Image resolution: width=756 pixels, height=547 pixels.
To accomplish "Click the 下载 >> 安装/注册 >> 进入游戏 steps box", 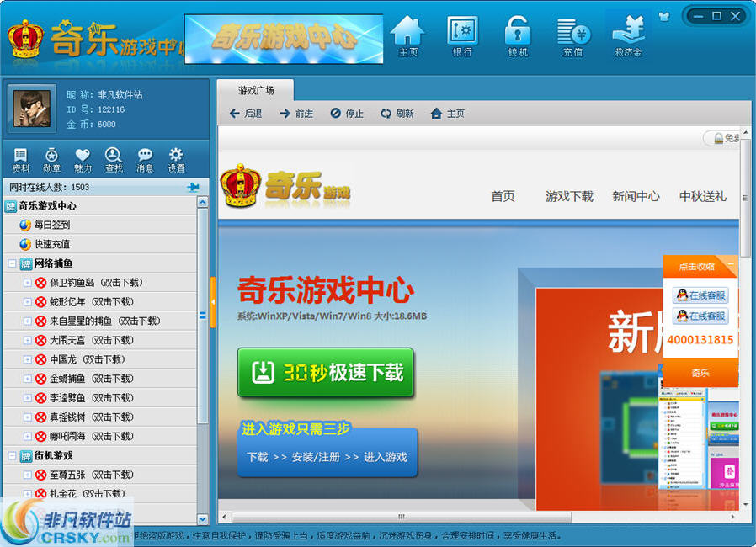I will (327, 453).
